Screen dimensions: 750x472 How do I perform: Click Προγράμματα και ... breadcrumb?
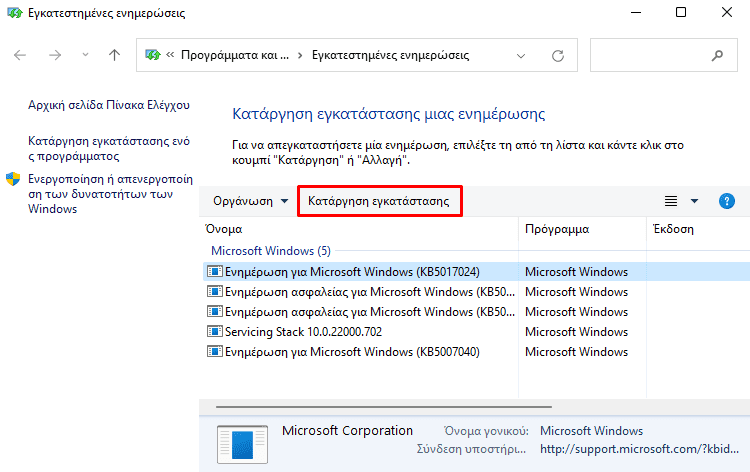coord(235,55)
